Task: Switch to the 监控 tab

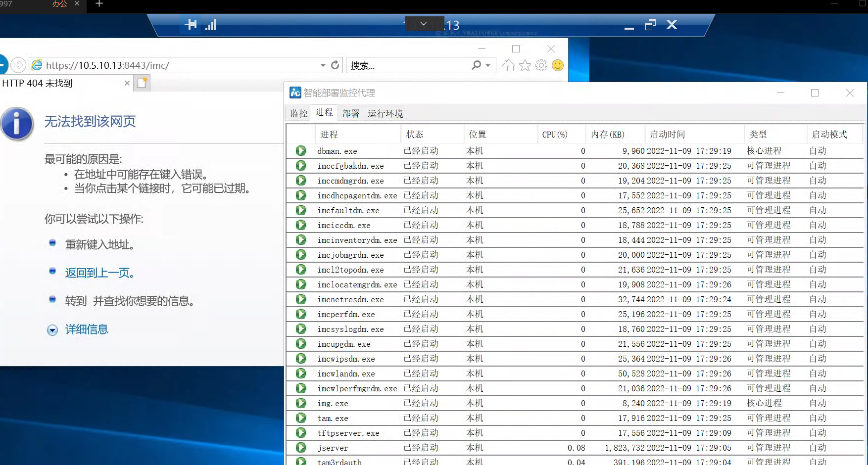Action: coord(298,113)
